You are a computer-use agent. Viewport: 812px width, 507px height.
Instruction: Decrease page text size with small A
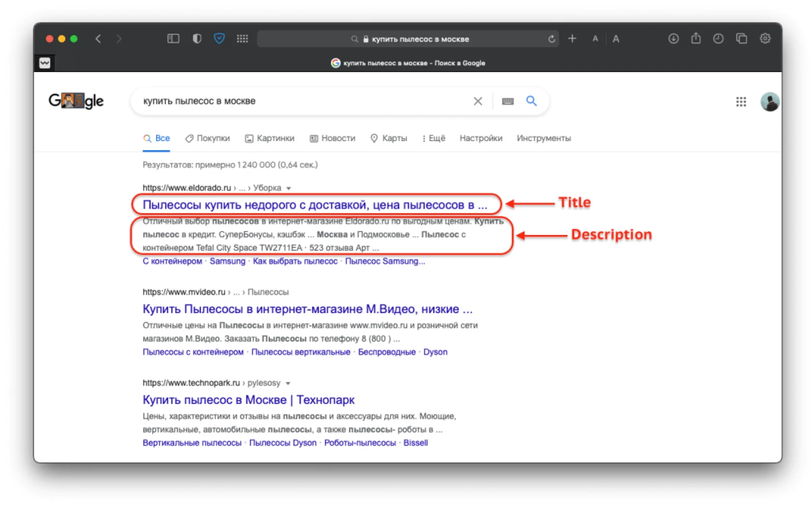point(595,39)
